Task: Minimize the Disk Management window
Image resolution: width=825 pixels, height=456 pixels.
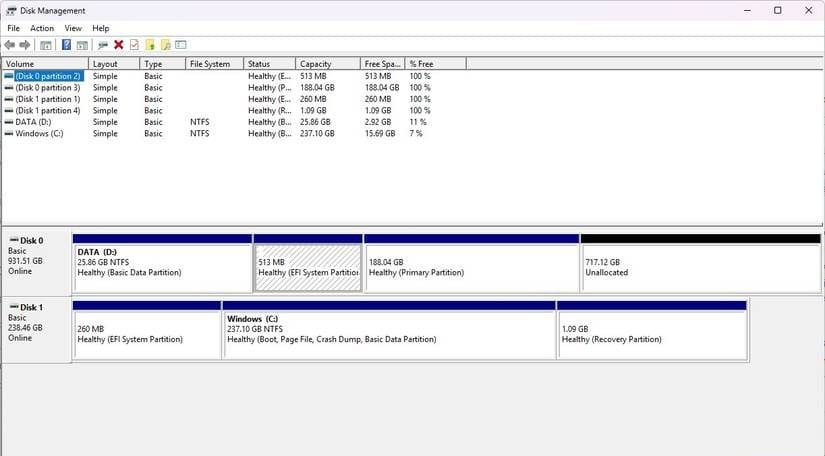Action: (747, 11)
